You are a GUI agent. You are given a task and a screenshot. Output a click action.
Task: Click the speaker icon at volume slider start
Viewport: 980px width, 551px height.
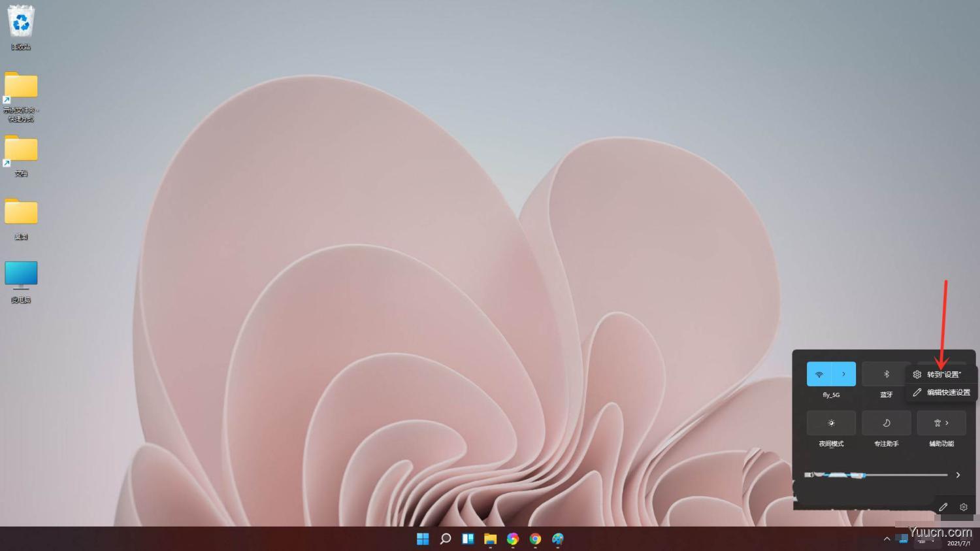click(809, 475)
